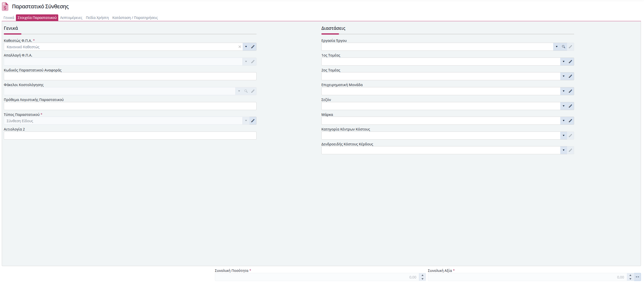The width and height of the screenshot is (644, 282).
Task: Click edit pencil for Επιχειρηματική Μονάδα
Action: click(x=570, y=91)
